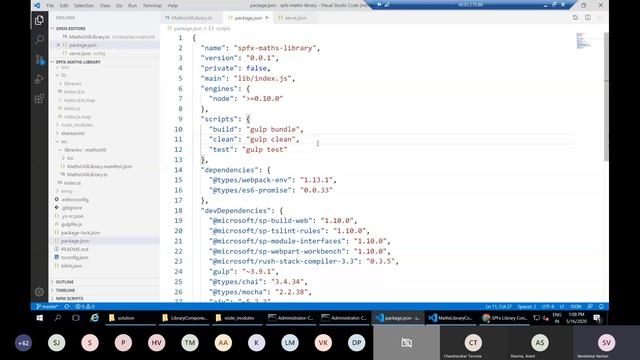
Task: Click the VS Code logo icon
Action: click(x=37, y=5)
